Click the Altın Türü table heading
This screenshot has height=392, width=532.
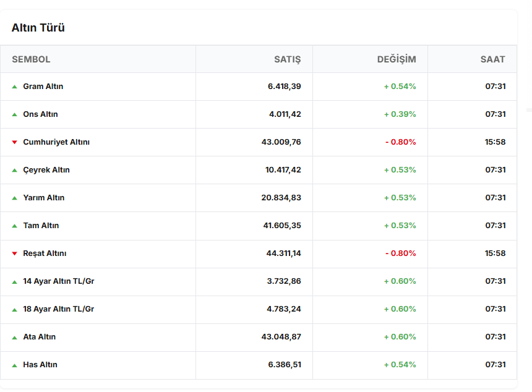coord(38,27)
